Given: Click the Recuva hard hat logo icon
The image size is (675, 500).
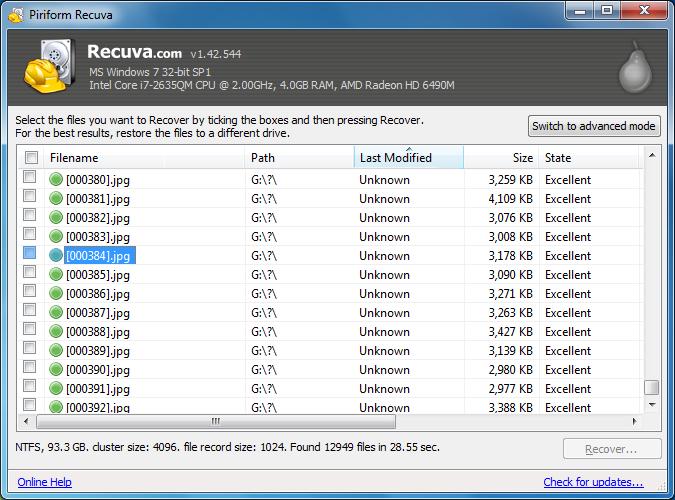Looking at the screenshot, I should click(x=45, y=68).
